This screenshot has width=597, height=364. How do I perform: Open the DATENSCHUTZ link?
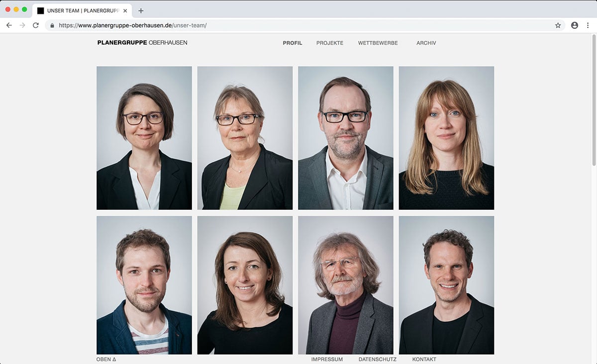(x=378, y=360)
